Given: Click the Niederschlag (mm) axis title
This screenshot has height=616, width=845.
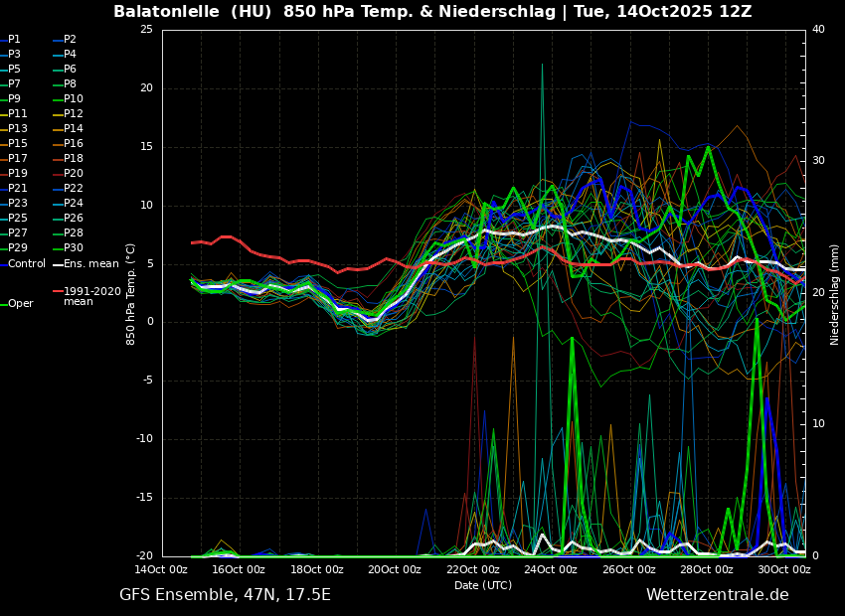Looking at the screenshot, I should click(835, 294).
